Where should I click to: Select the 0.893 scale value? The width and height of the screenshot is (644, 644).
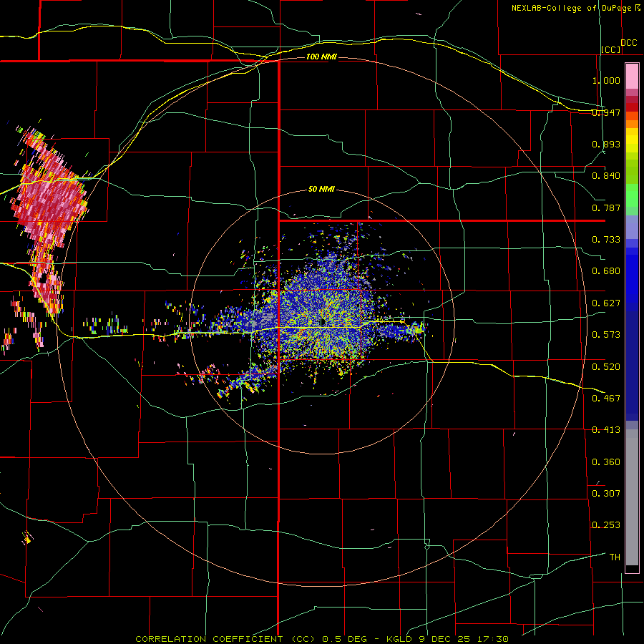click(606, 144)
